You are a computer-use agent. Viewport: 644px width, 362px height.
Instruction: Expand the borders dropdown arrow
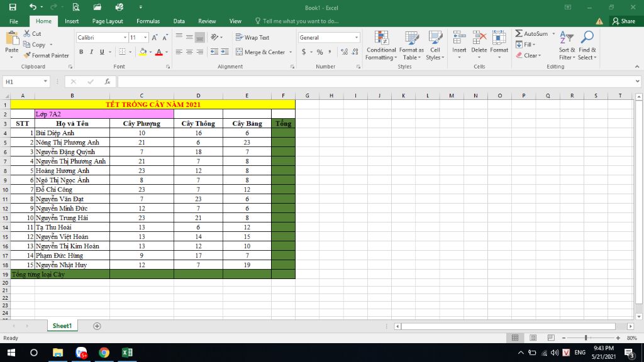[130, 52]
